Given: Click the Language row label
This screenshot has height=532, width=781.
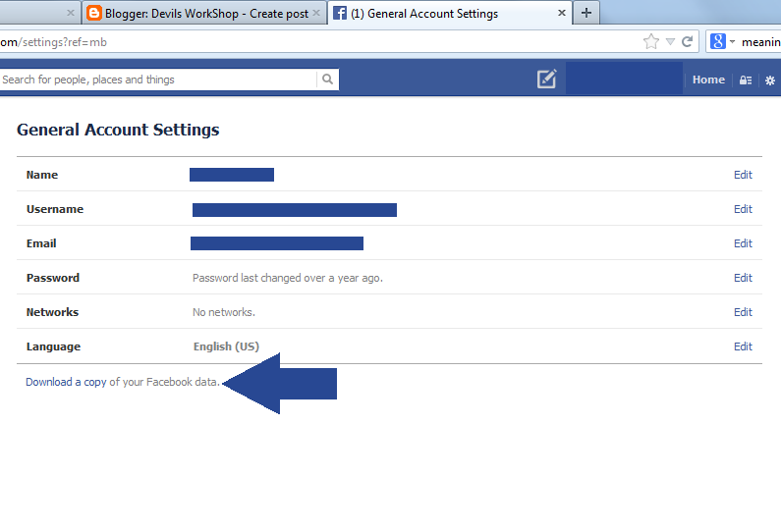Looking at the screenshot, I should (53, 346).
